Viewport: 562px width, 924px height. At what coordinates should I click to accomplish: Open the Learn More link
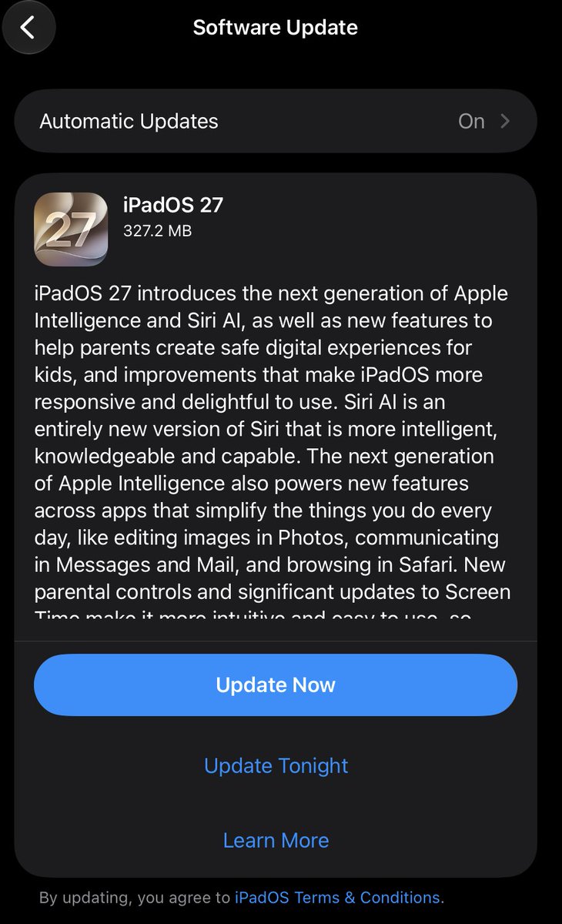pyautogui.click(x=276, y=840)
